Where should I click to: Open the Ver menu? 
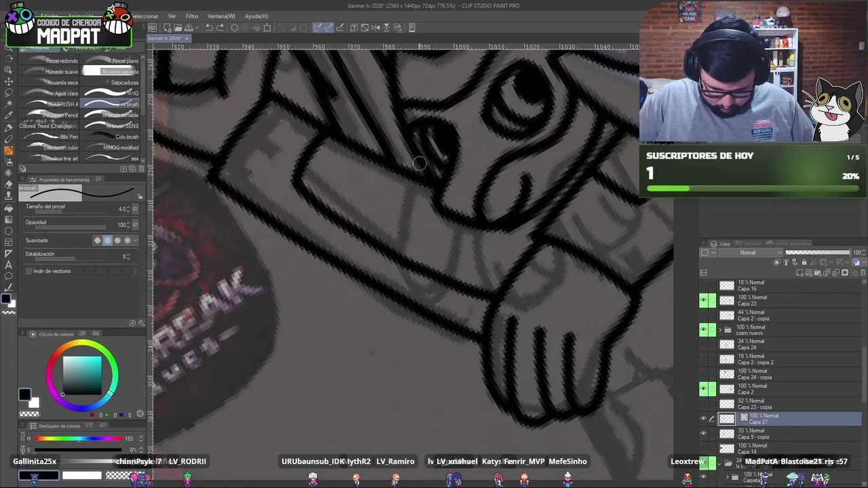point(172,16)
